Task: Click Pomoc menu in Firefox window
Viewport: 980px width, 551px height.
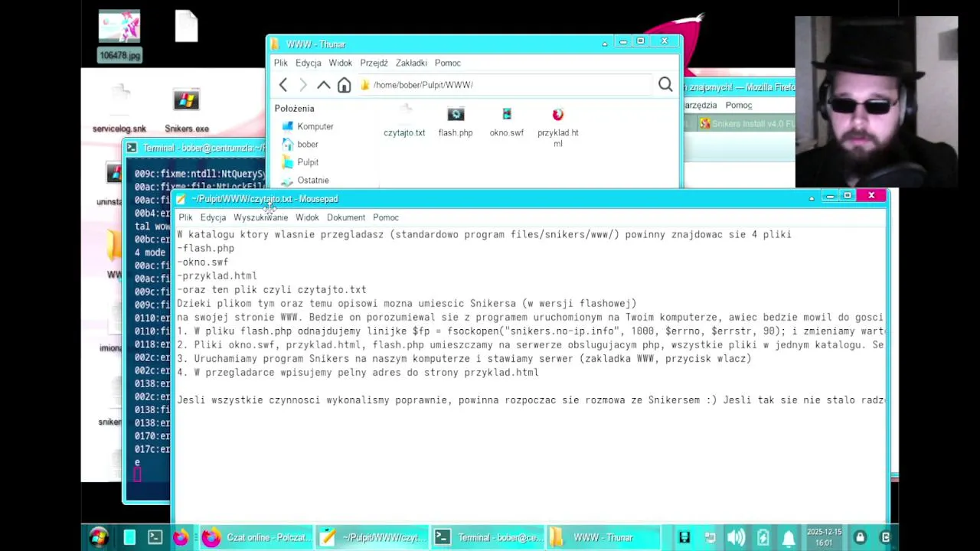Action: click(739, 105)
